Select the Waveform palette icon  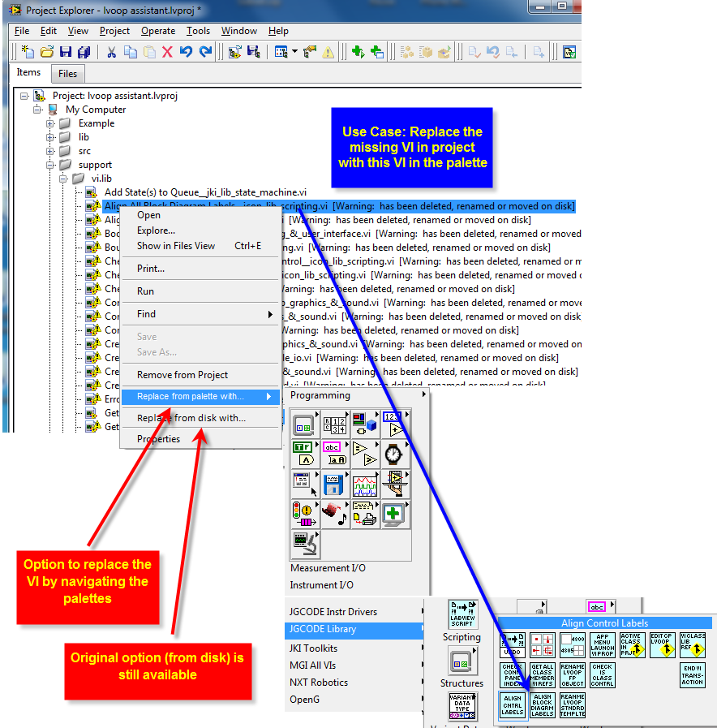[x=365, y=485]
